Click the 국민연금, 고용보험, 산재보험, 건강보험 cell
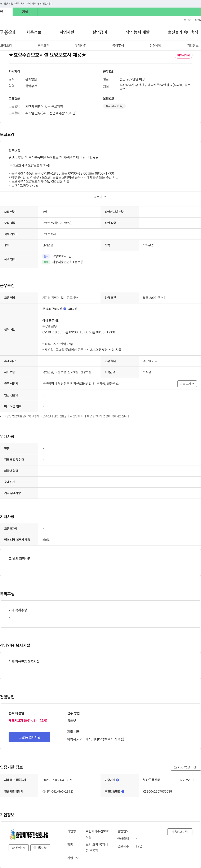 (67, 372)
